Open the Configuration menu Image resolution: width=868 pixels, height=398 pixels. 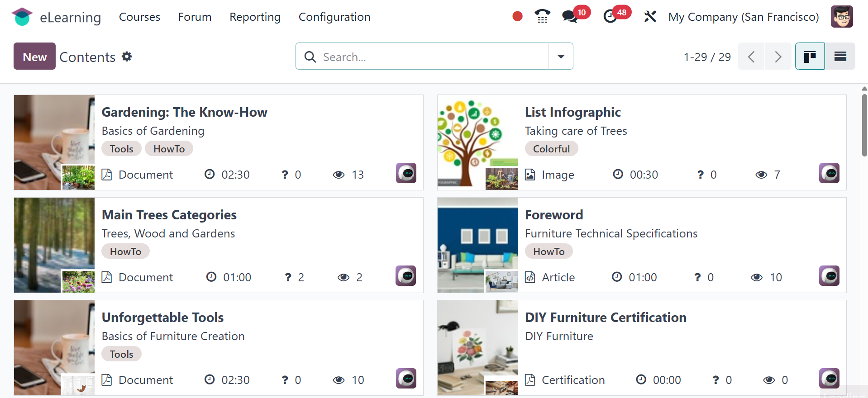334,17
